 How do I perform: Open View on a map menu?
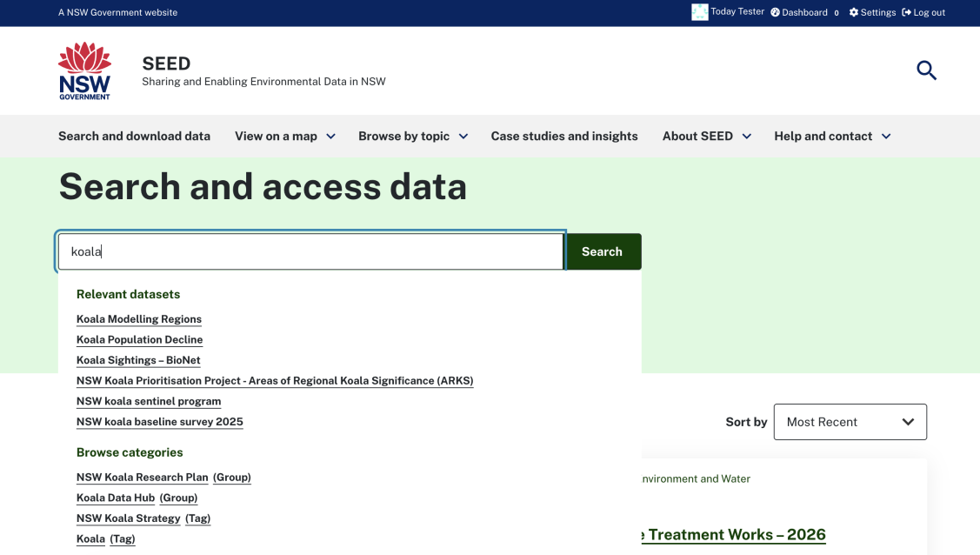(276, 137)
